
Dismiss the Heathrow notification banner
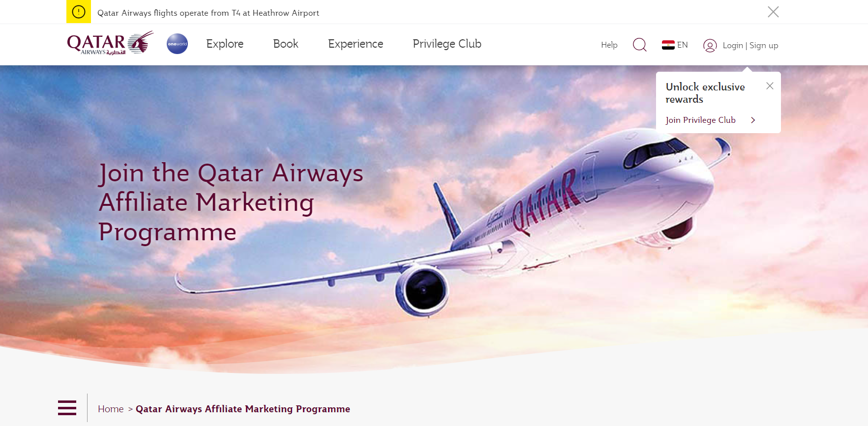(773, 12)
